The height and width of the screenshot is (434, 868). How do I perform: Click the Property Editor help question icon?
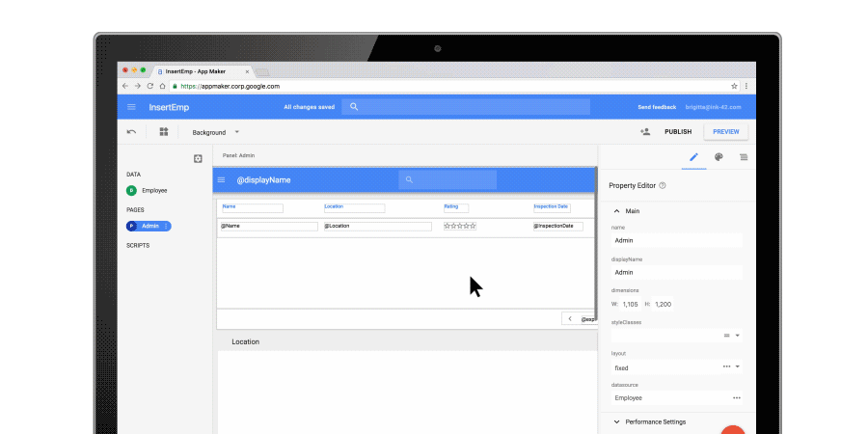pyautogui.click(x=662, y=186)
